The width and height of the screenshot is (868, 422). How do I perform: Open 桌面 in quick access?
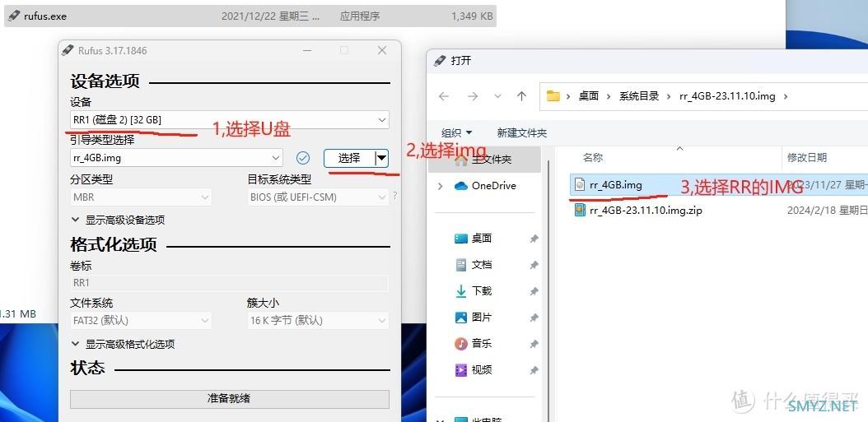(482, 239)
